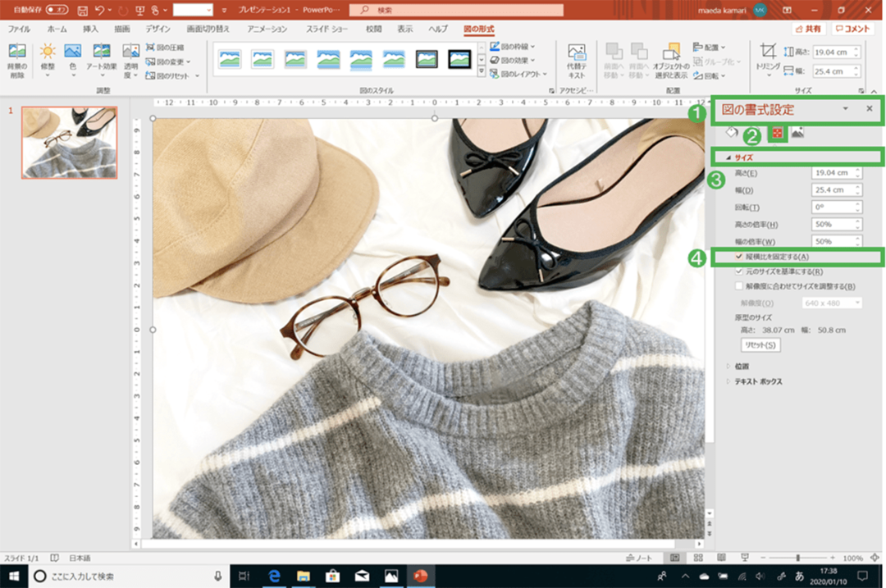Viewport: 886px width, 588px height.
Task: Click the 共有 button
Action: tap(808, 28)
